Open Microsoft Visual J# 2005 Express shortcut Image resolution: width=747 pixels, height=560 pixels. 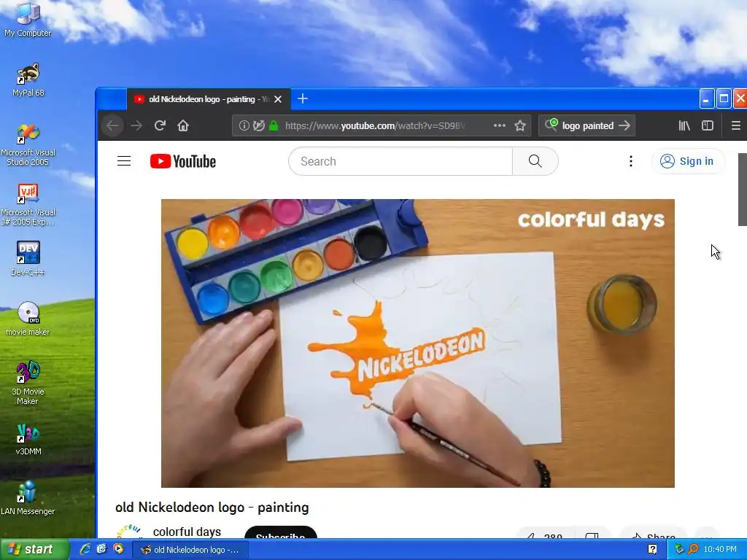(28, 205)
